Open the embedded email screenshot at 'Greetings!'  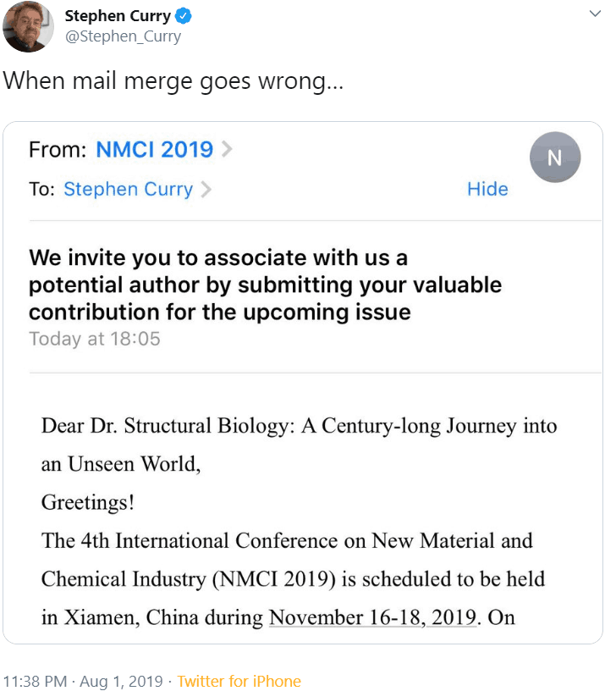pos(87,502)
